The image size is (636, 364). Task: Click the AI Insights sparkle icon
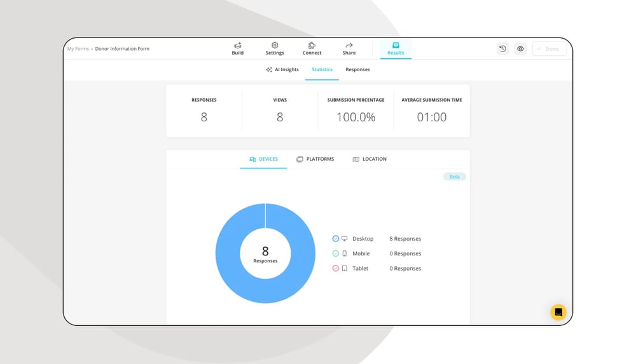pyautogui.click(x=269, y=70)
